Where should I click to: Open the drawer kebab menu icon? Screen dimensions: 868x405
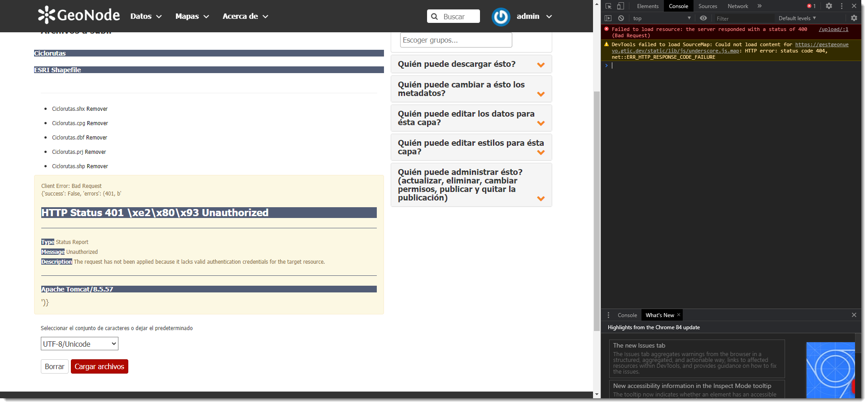pos(608,315)
